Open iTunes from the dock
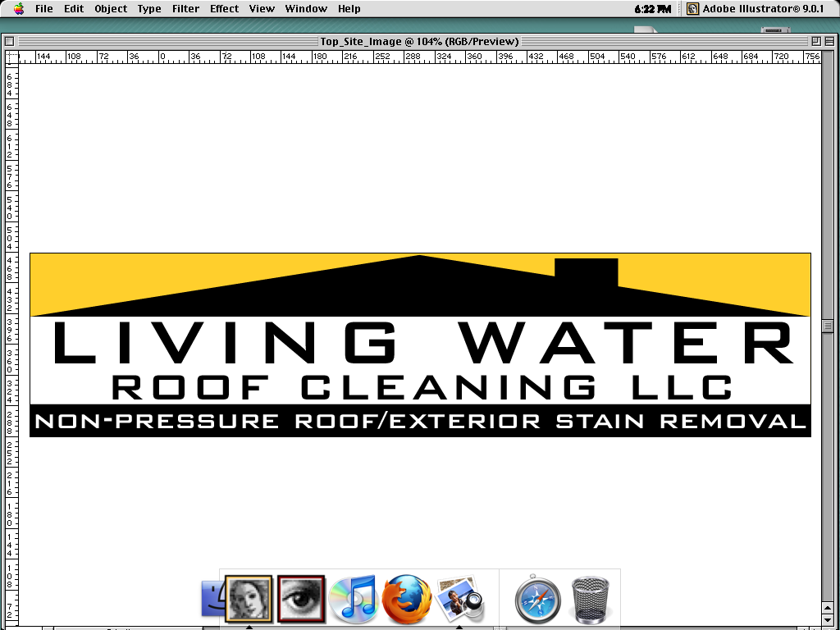Image resolution: width=840 pixels, height=630 pixels. 353,598
